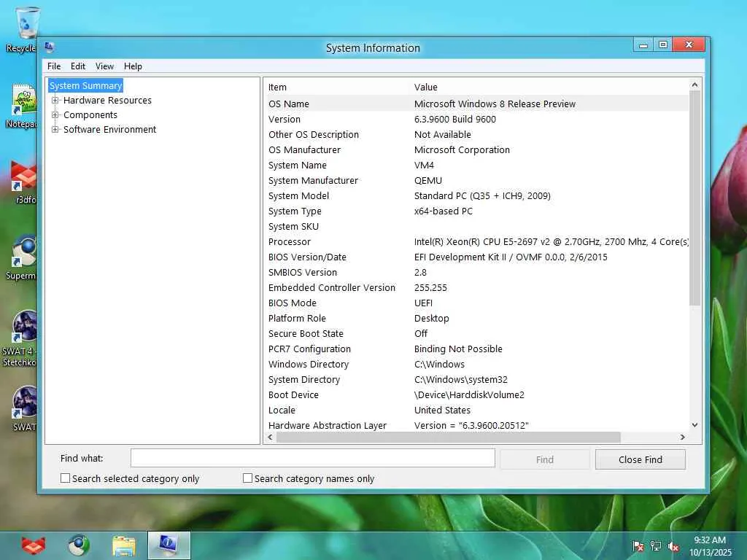Viewport: 747px width, 560px height.
Task: Select the System Name row
Action: (476, 166)
